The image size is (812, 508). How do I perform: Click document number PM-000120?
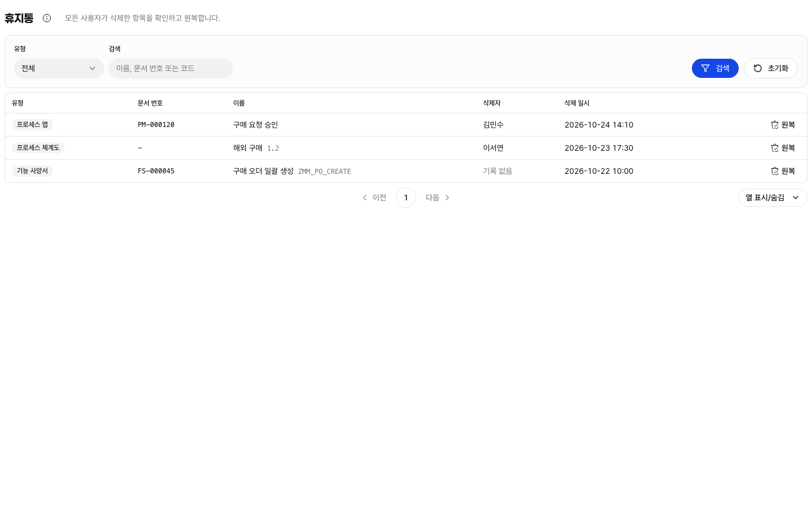click(x=156, y=125)
